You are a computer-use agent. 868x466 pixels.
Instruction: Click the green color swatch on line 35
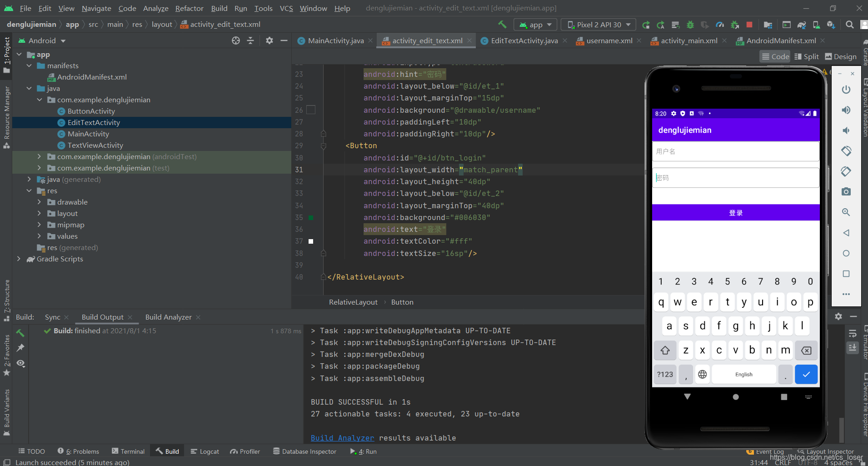click(311, 218)
